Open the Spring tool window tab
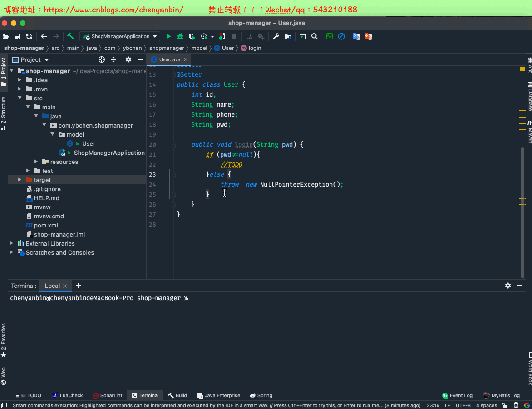 (261, 395)
